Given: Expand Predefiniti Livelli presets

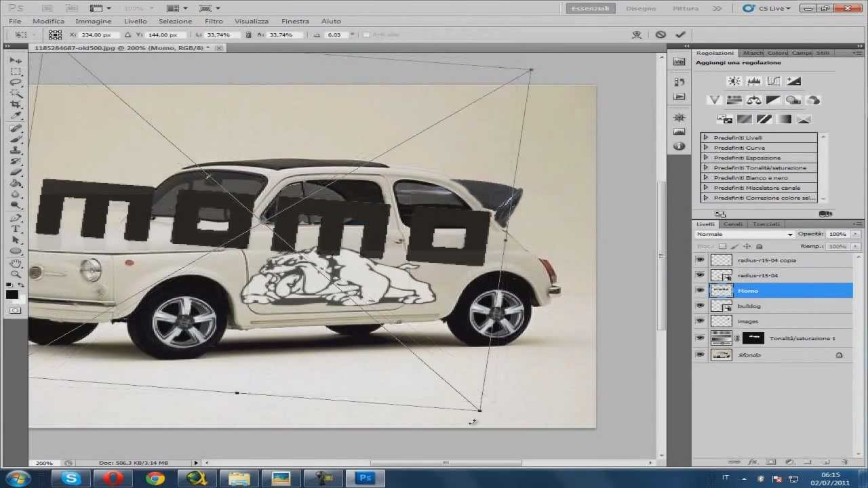Looking at the screenshot, I should [x=705, y=138].
